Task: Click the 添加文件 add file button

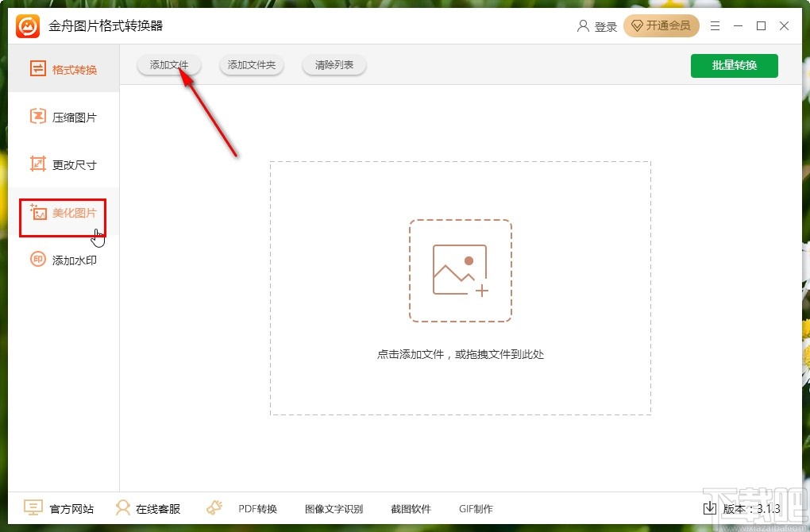Action: point(168,66)
